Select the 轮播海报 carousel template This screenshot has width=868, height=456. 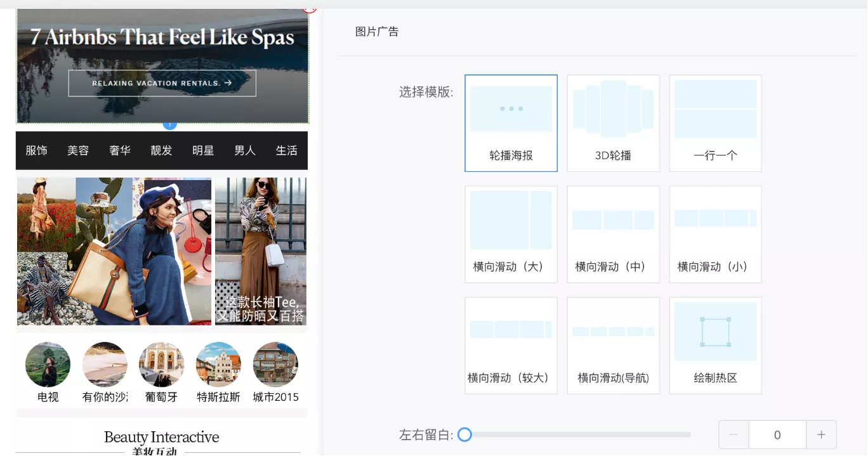(x=511, y=123)
